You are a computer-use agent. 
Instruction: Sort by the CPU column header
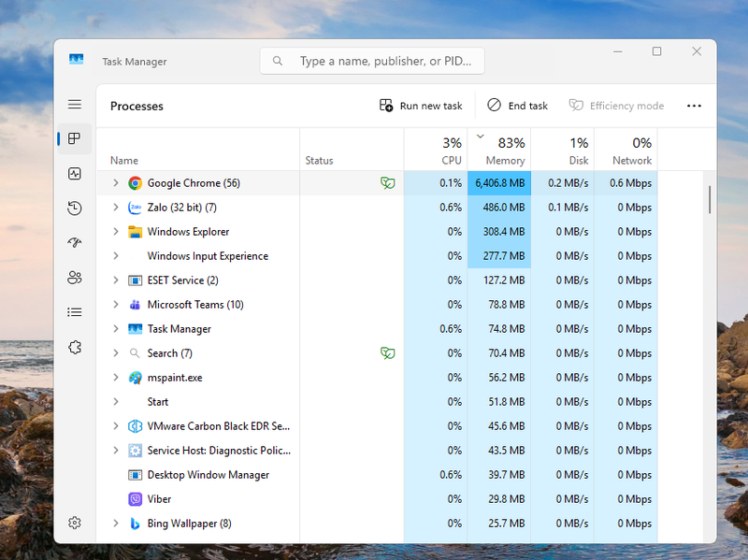[436, 150]
